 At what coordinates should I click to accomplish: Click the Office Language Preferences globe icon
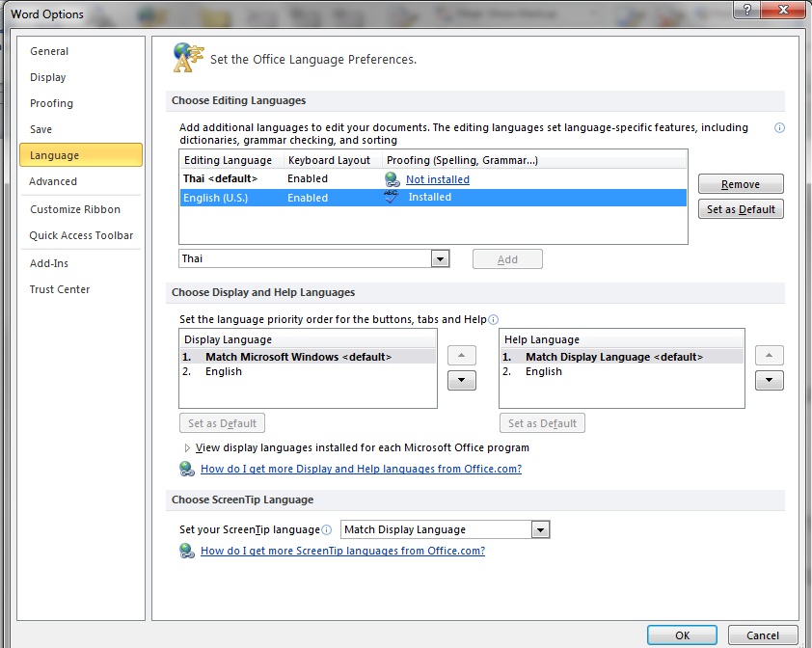pyautogui.click(x=188, y=58)
